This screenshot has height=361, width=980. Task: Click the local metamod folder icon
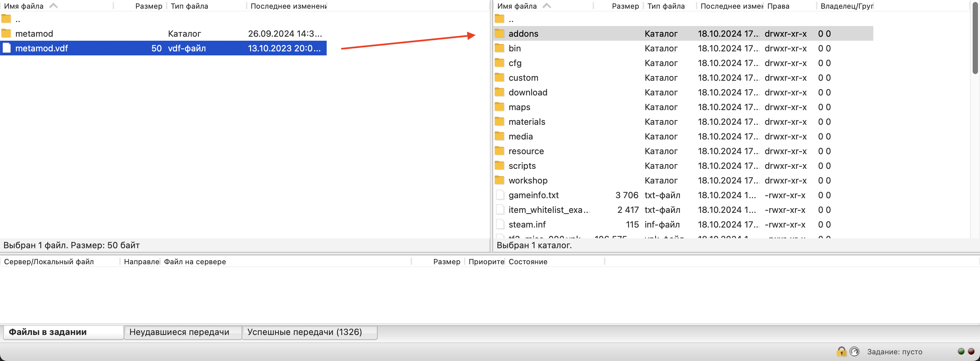(x=6, y=33)
